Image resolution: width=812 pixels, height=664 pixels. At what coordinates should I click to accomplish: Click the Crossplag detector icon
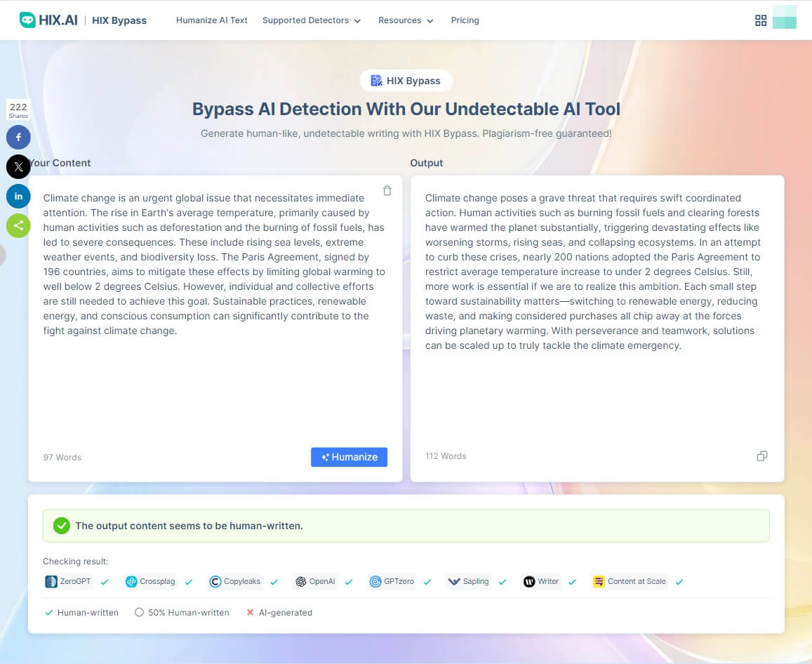click(131, 582)
